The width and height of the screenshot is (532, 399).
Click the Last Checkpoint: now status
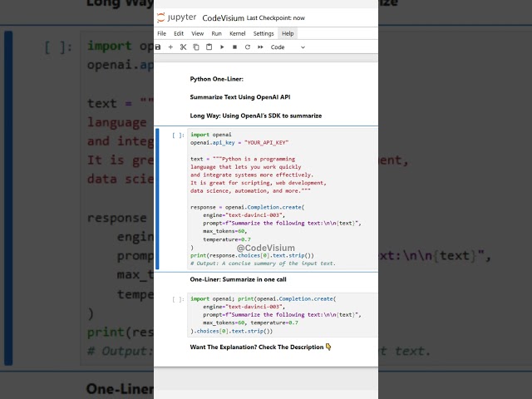click(275, 18)
